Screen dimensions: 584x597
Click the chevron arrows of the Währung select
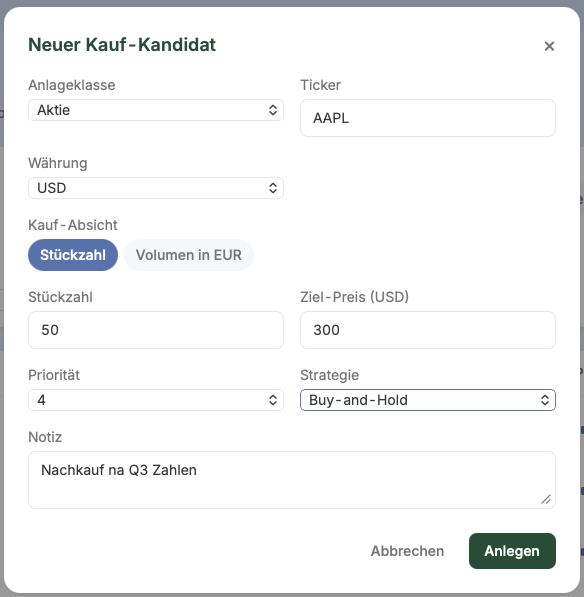tap(273, 188)
